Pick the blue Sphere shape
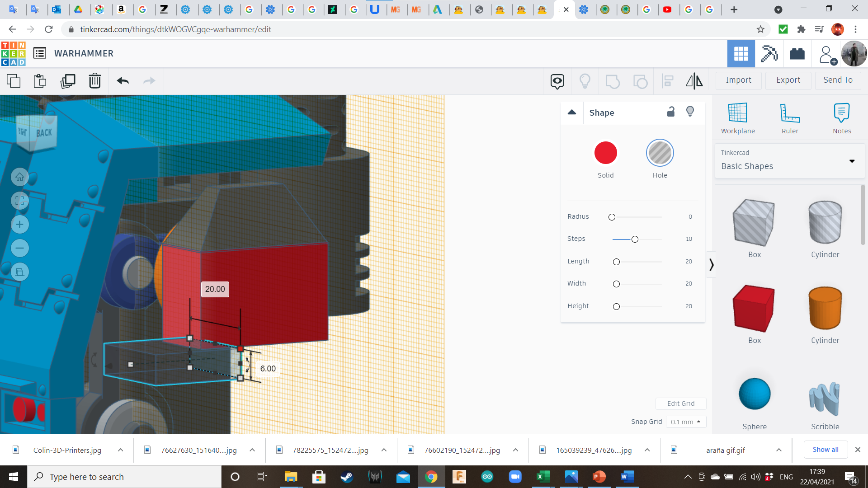 (x=754, y=394)
